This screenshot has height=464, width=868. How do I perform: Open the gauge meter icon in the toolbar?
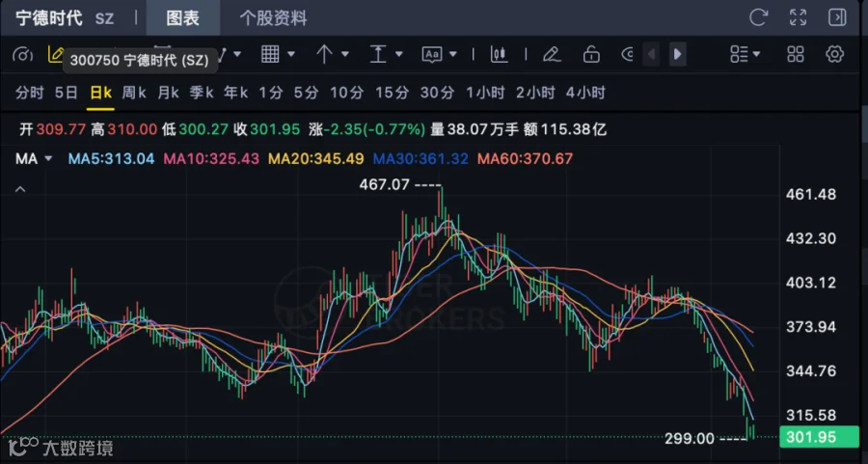tap(23, 54)
